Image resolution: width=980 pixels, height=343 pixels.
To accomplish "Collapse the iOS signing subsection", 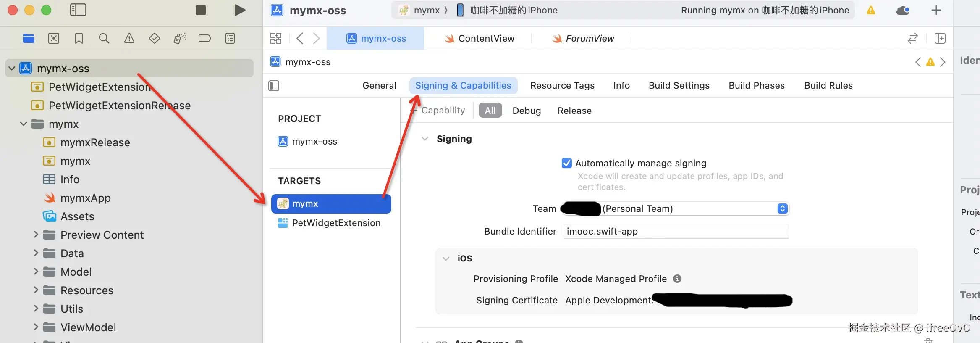I will coord(446,259).
